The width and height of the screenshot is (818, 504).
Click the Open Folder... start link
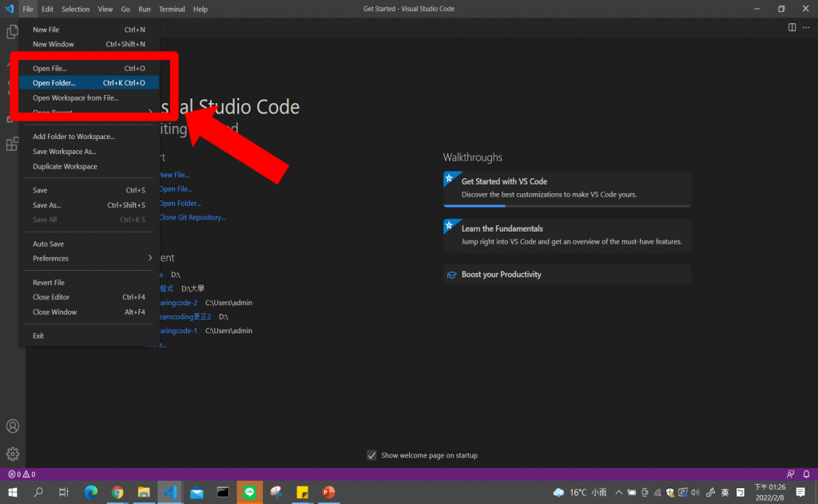tap(180, 204)
